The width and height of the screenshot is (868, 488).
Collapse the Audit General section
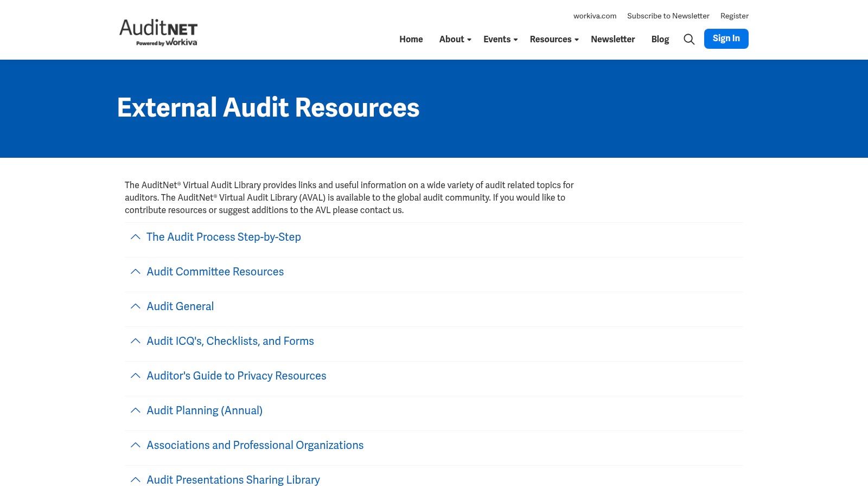pos(135,306)
